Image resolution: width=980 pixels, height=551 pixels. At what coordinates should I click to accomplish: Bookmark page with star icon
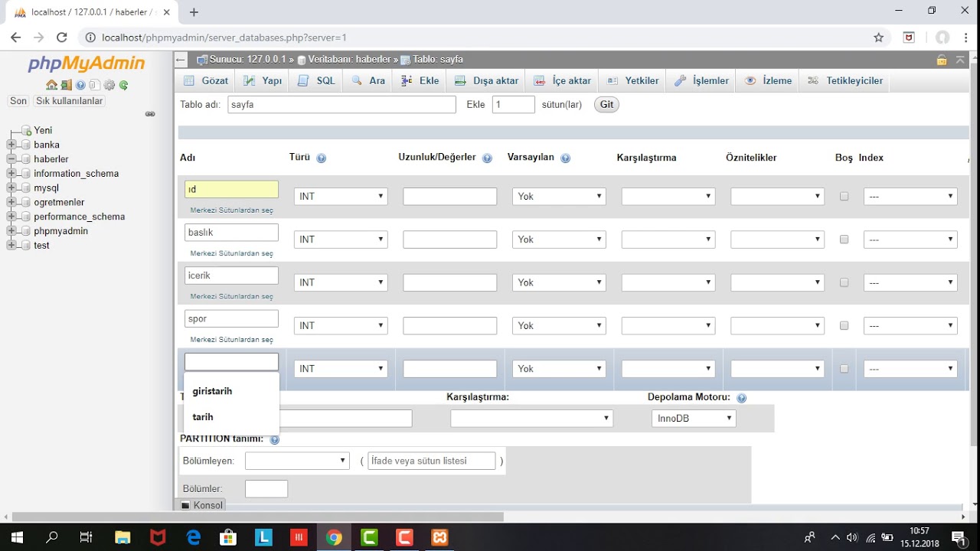point(878,37)
